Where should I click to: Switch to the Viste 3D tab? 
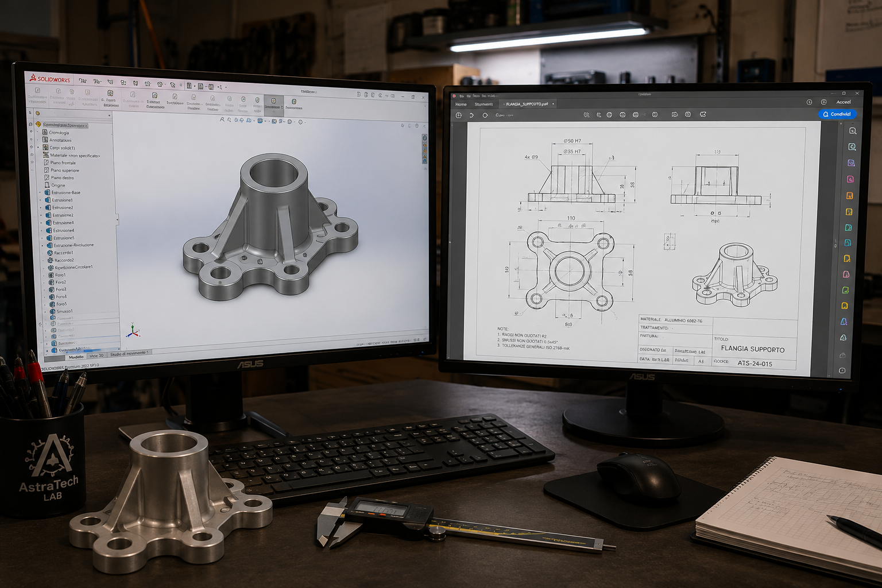97,355
